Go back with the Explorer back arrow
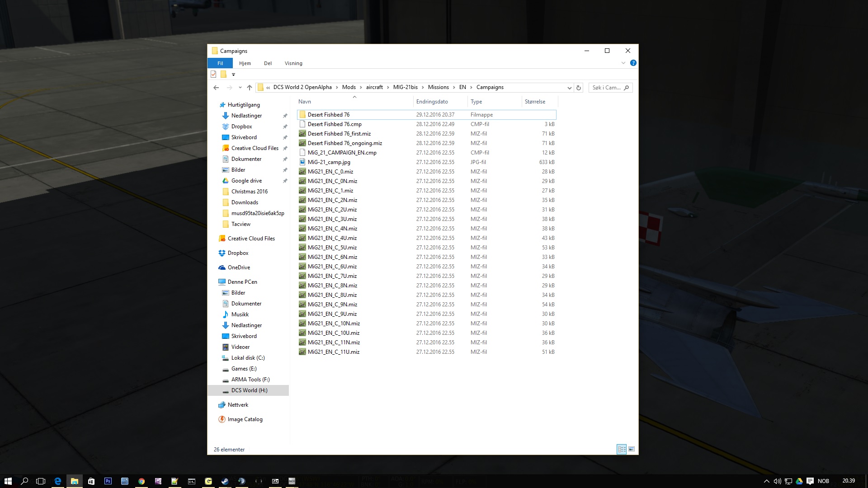This screenshot has width=868, height=488. coord(216,88)
